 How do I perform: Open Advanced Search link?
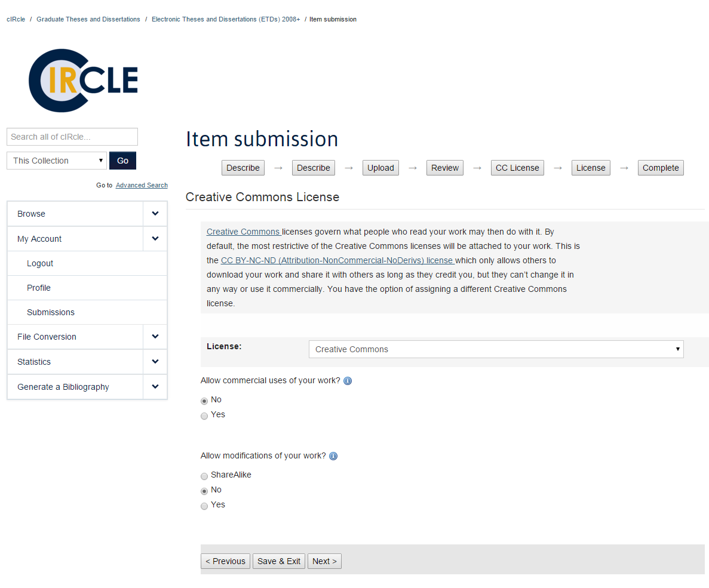142,185
